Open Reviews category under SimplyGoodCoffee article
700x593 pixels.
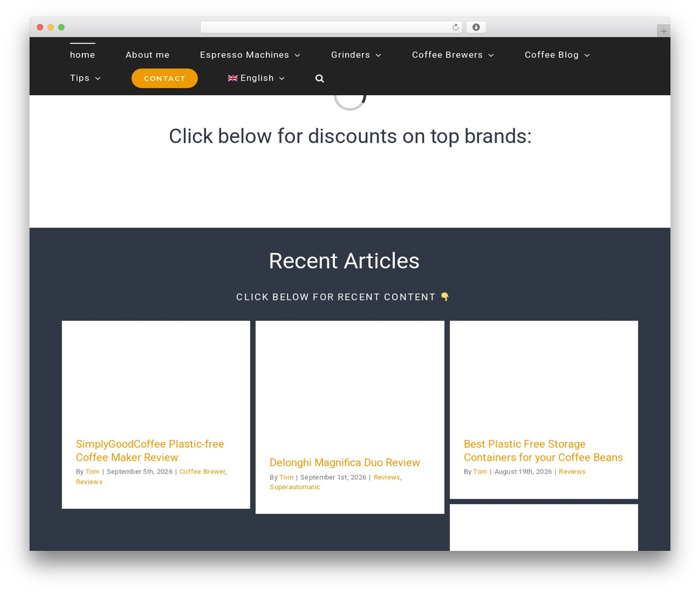(89, 482)
